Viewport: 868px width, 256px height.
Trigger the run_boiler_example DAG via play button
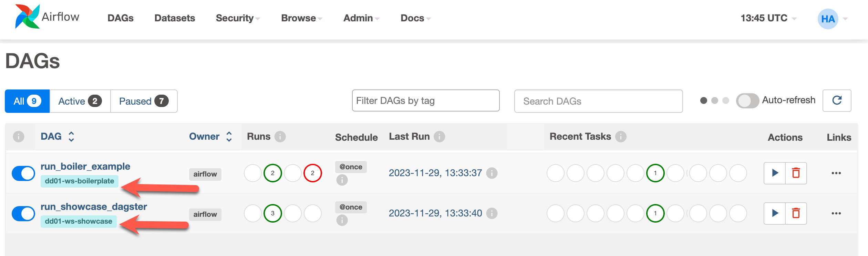click(x=775, y=173)
